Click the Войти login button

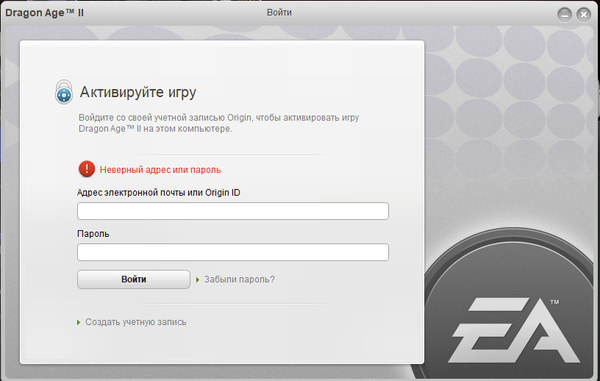(x=134, y=279)
